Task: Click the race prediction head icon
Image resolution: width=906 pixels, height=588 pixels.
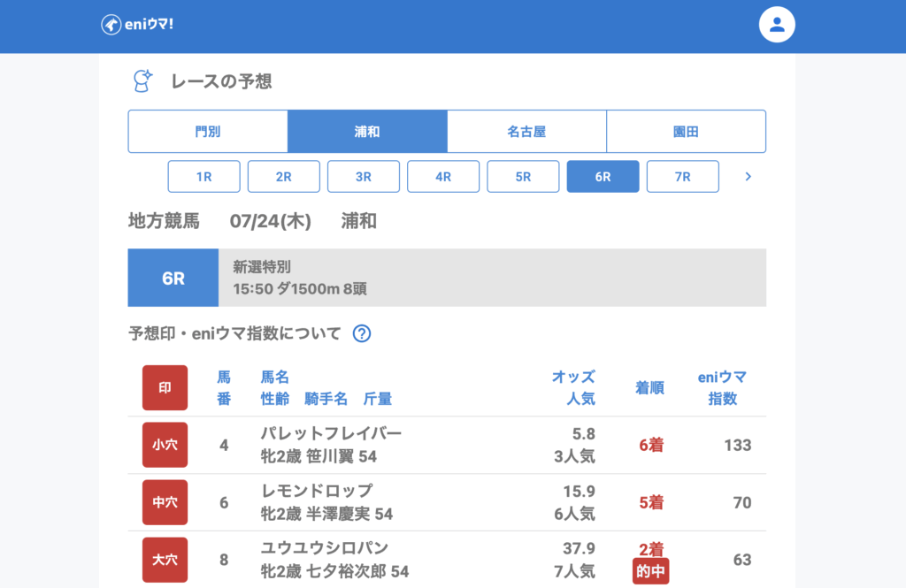Action: pos(142,81)
